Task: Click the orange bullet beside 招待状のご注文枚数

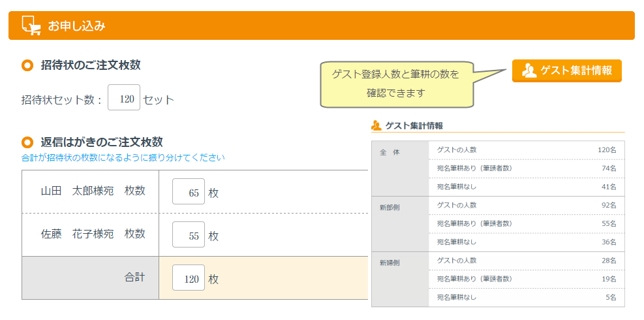Action: (27, 65)
